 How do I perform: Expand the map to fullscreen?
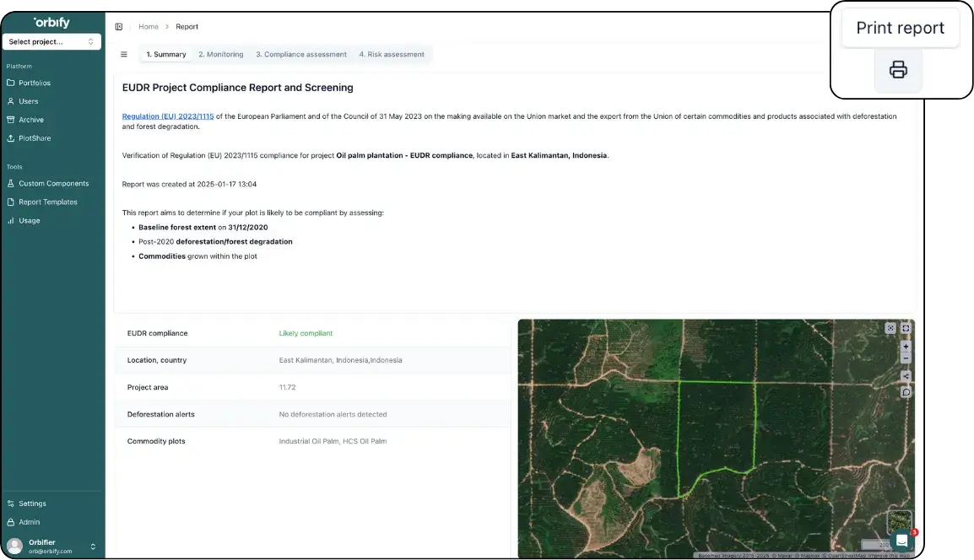[906, 328]
